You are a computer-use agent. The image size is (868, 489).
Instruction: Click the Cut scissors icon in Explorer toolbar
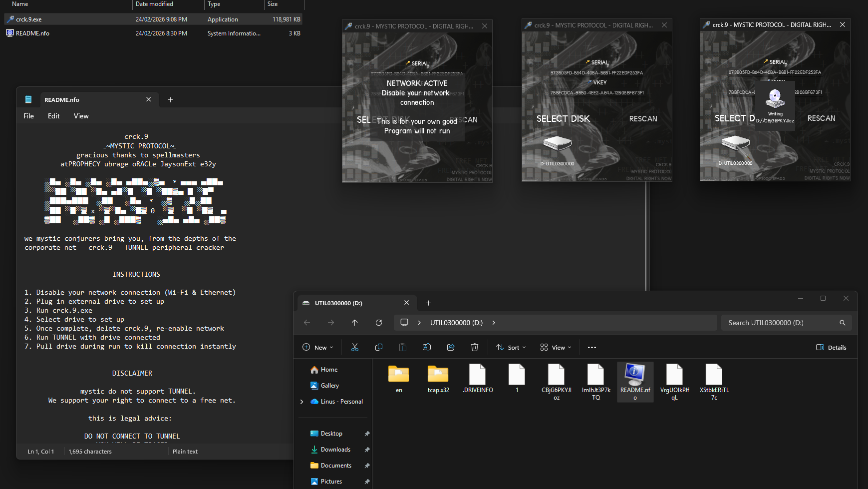tap(355, 347)
